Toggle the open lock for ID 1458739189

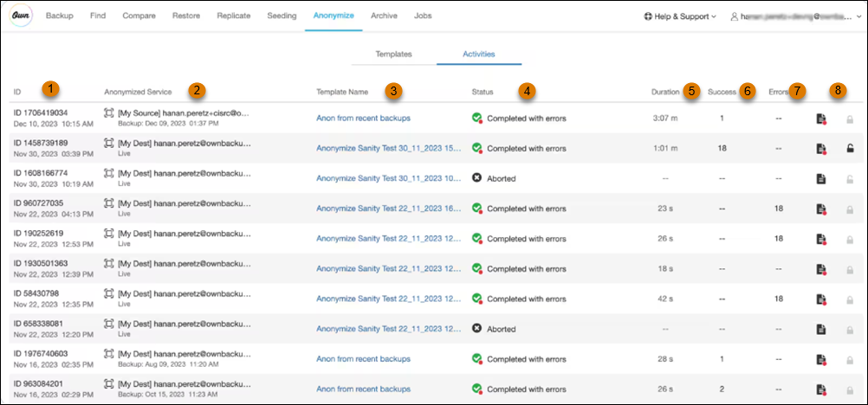pyautogui.click(x=850, y=148)
